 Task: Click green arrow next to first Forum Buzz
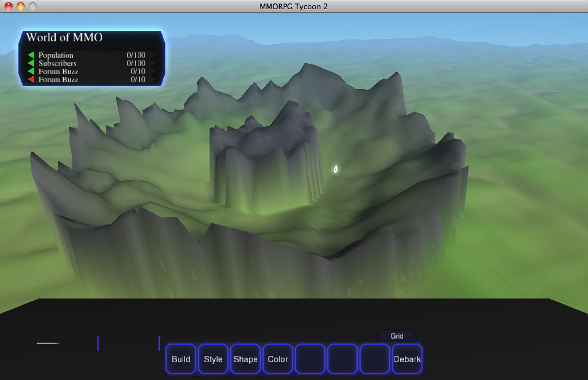pos(31,71)
